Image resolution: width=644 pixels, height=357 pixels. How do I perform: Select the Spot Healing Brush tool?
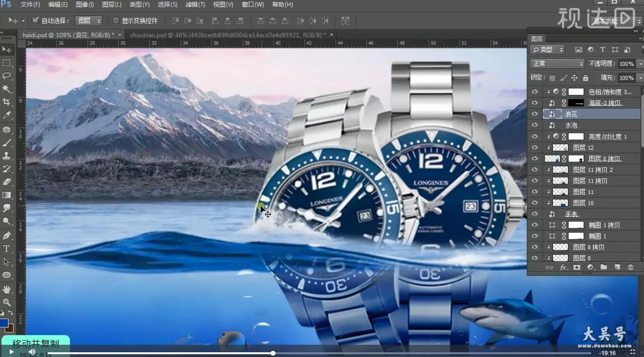pyautogui.click(x=7, y=130)
